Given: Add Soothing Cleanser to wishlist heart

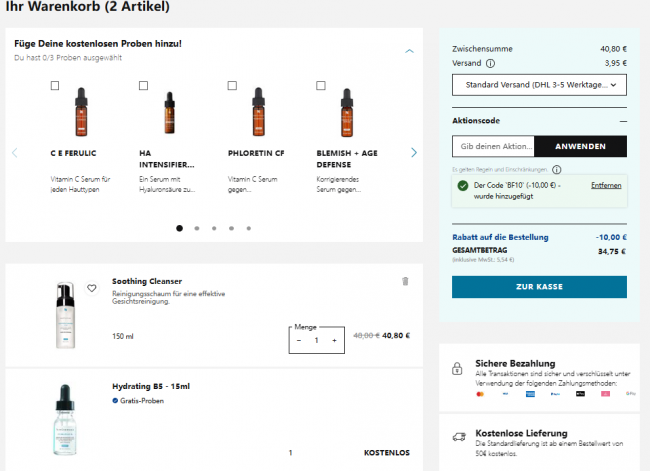Looking at the screenshot, I should tap(92, 288).
